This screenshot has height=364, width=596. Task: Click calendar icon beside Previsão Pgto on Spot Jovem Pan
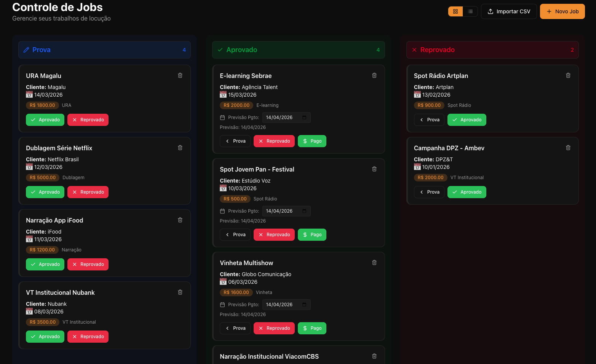point(222,211)
